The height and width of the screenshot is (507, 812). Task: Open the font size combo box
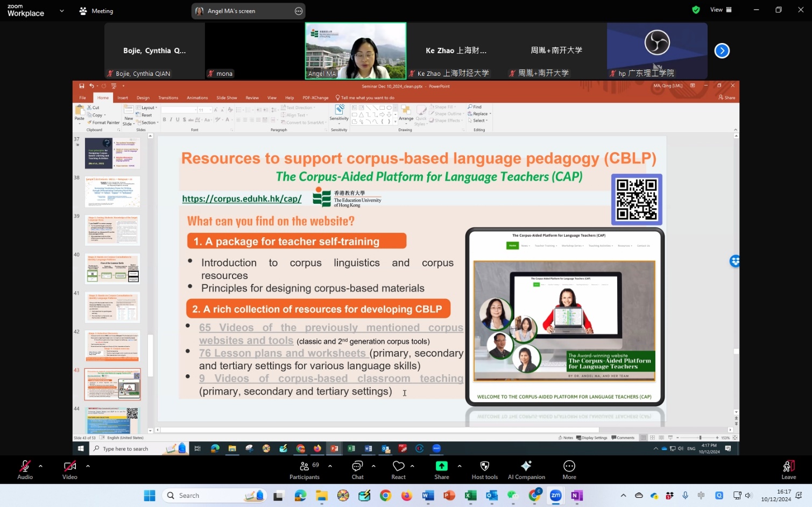tap(204, 110)
